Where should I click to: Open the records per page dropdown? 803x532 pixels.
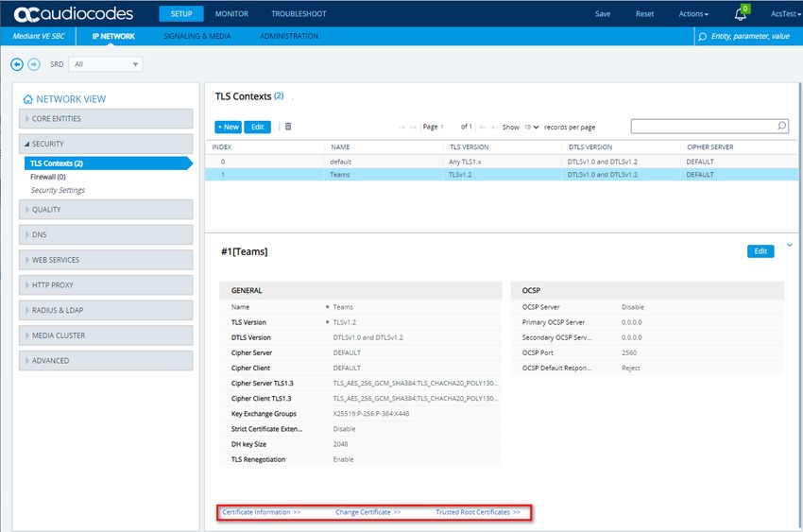532,127
